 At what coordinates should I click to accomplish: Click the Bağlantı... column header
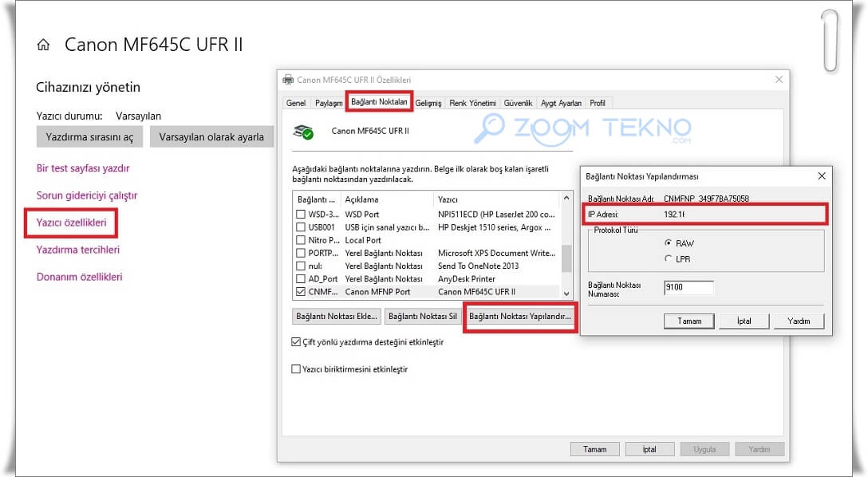317,199
